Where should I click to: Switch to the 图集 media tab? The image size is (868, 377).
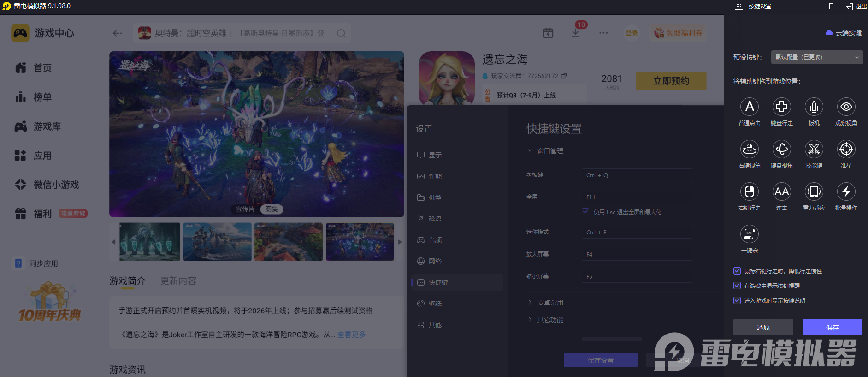tap(272, 209)
